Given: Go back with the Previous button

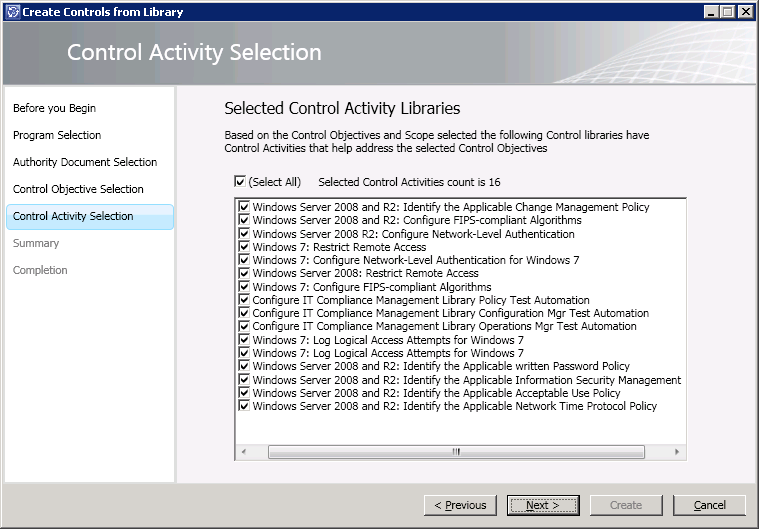Looking at the screenshot, I should (460, 505).
